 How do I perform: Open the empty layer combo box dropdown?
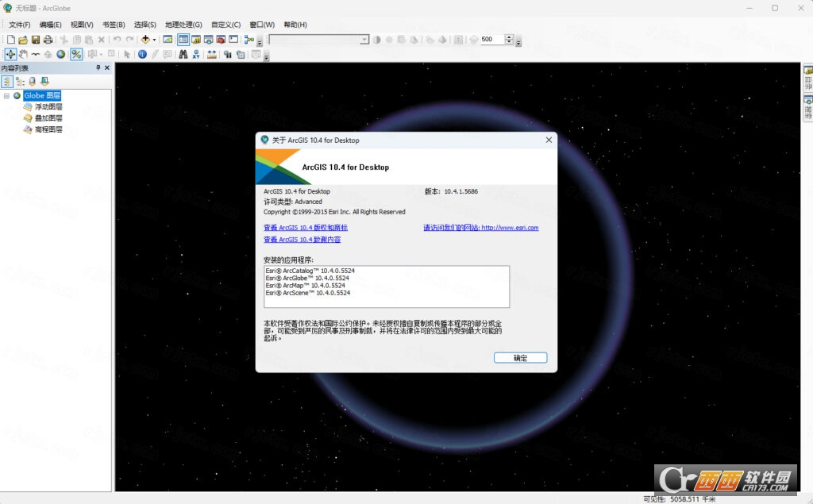(364, 40)
